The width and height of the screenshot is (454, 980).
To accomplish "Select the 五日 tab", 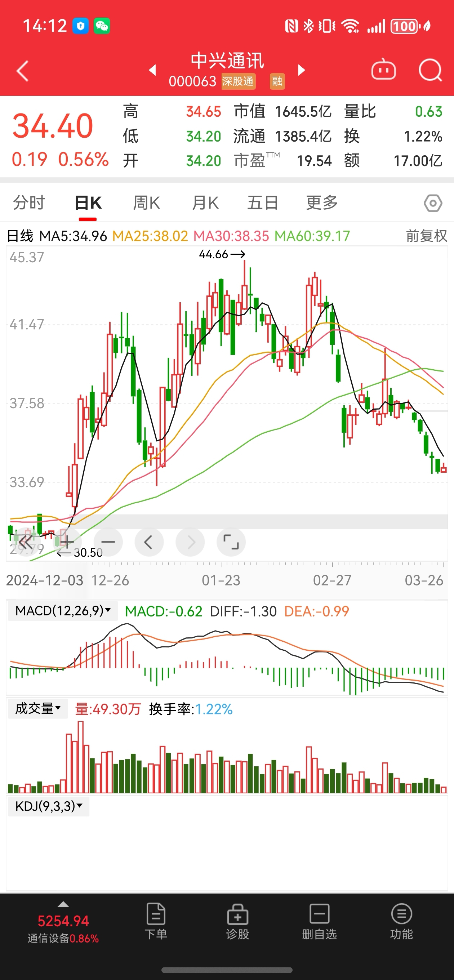I will [263, 203].
